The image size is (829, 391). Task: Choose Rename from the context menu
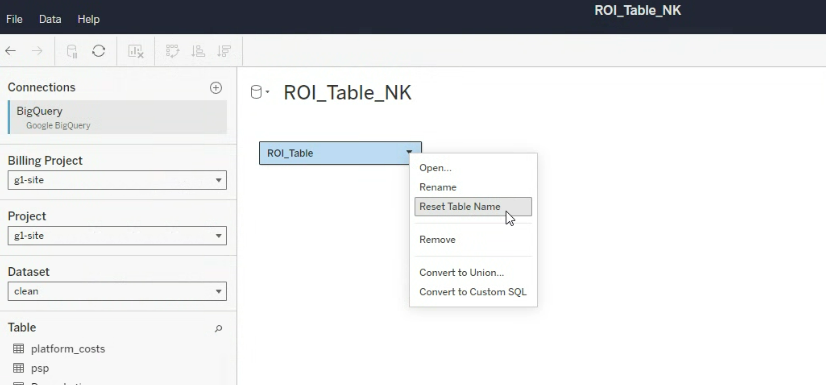click(473, 187)
